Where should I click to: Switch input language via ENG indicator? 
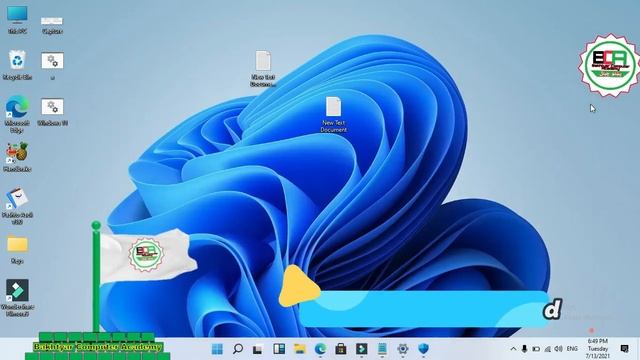coord(572,349)
